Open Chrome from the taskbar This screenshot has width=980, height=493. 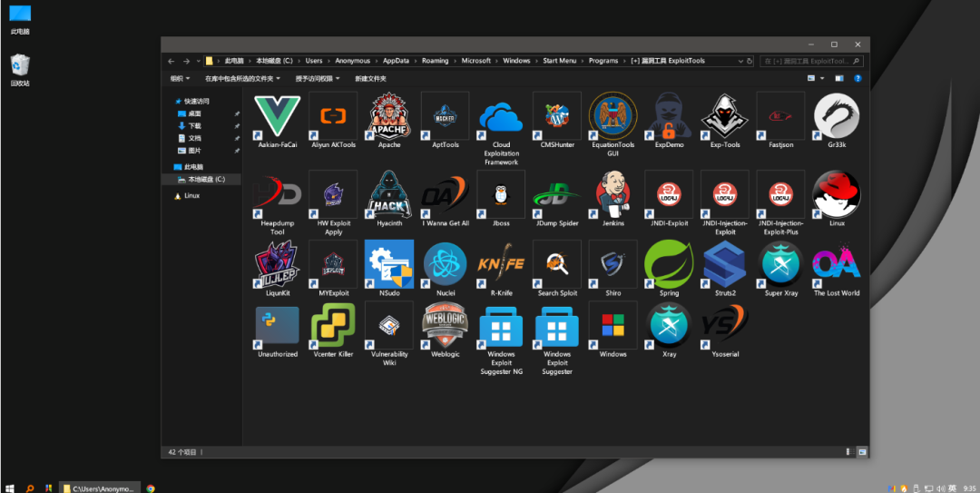(x=151, y=488)
